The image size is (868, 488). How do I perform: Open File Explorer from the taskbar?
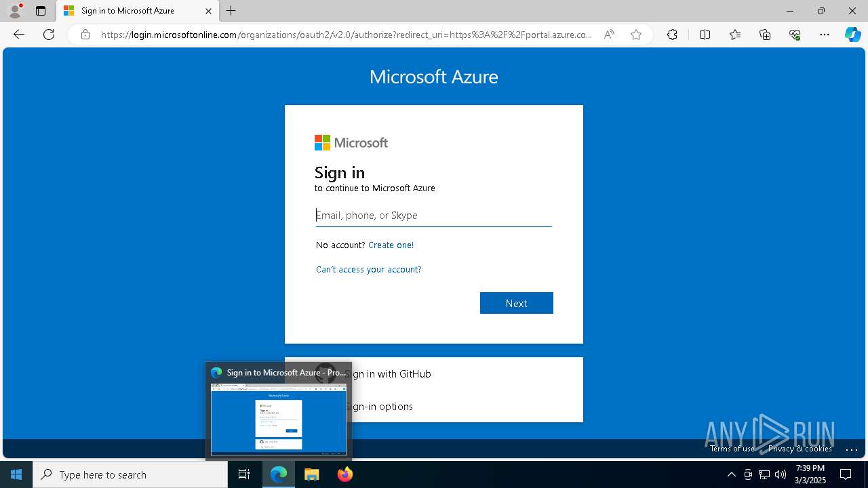311,474
